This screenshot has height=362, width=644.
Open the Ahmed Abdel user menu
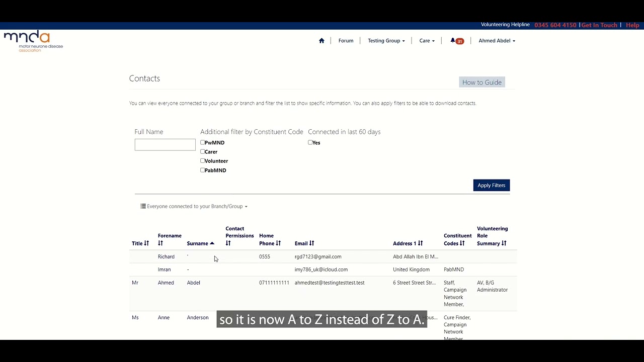pyautogui.click(x=497, y=41)
